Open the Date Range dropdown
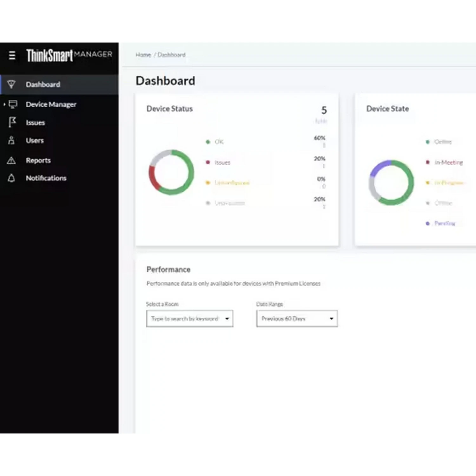 click(297, 319)
